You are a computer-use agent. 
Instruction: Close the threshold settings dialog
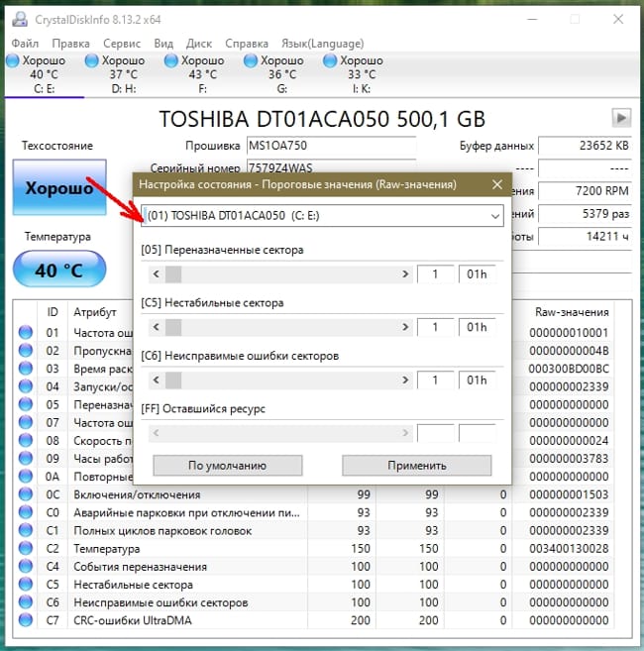(497, 184)
